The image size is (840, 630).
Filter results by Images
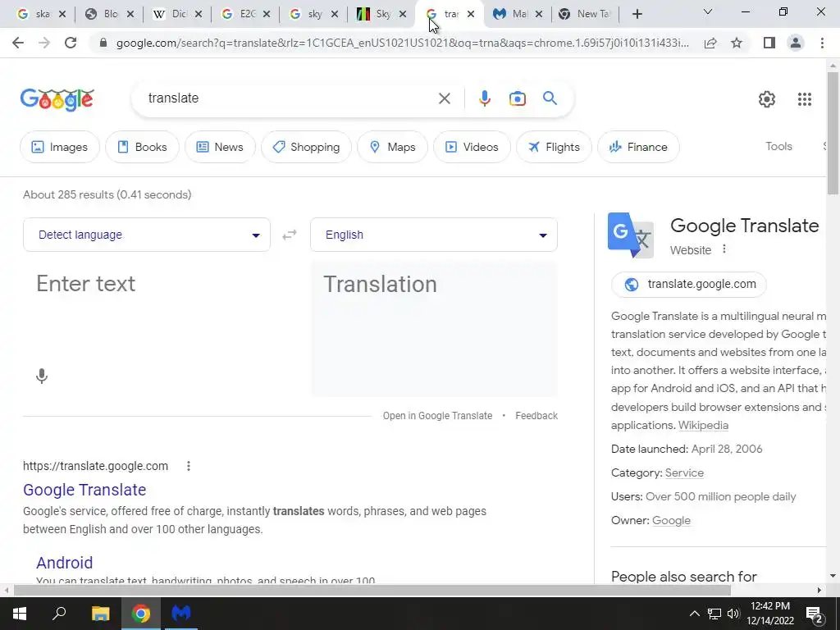[x=59, y=147]
